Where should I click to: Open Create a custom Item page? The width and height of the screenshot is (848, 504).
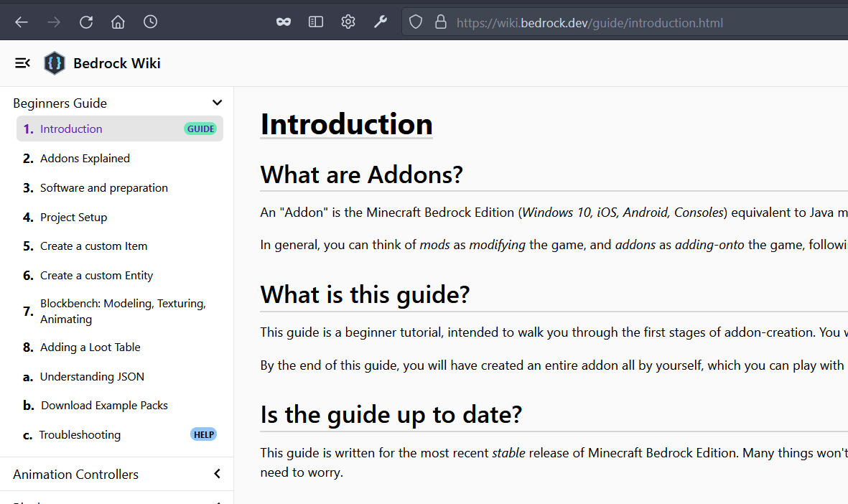(x=93, y=246)
